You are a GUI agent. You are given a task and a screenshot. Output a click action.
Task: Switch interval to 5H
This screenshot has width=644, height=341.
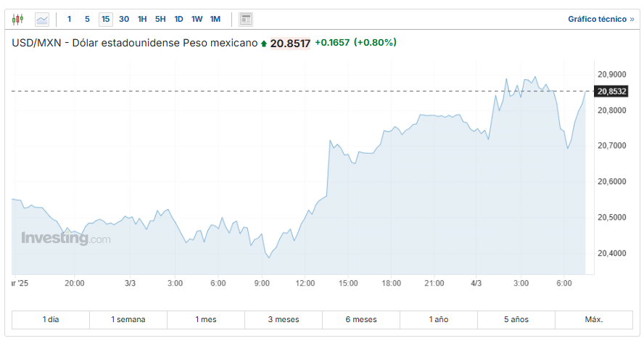click(x=160, y=20)
